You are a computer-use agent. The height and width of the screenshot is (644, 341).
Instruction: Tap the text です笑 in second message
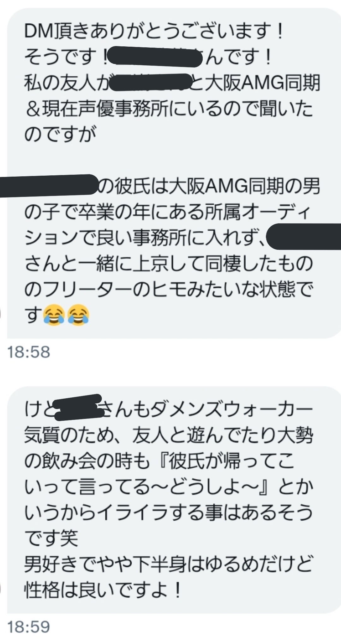[51, 538]
